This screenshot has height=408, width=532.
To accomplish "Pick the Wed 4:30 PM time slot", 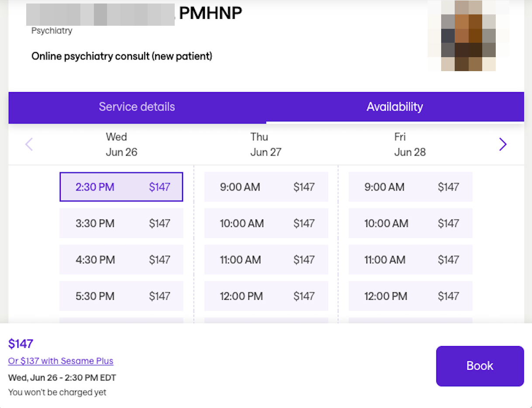I will coord(121,260).
